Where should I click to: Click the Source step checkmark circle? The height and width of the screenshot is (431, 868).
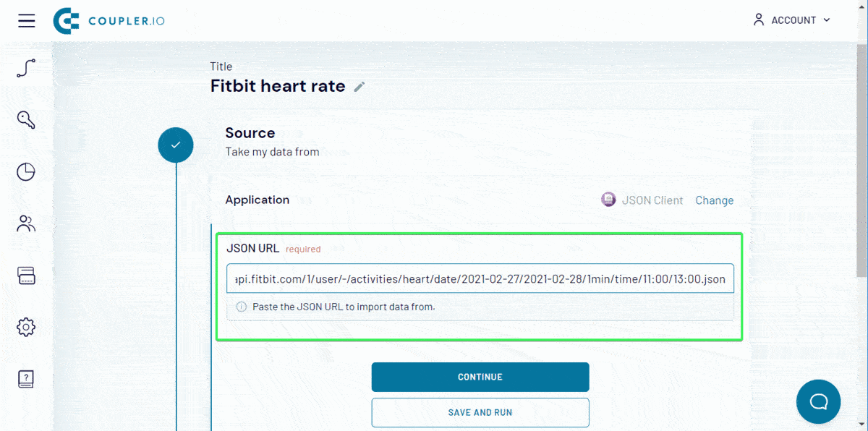click(176, 145)
